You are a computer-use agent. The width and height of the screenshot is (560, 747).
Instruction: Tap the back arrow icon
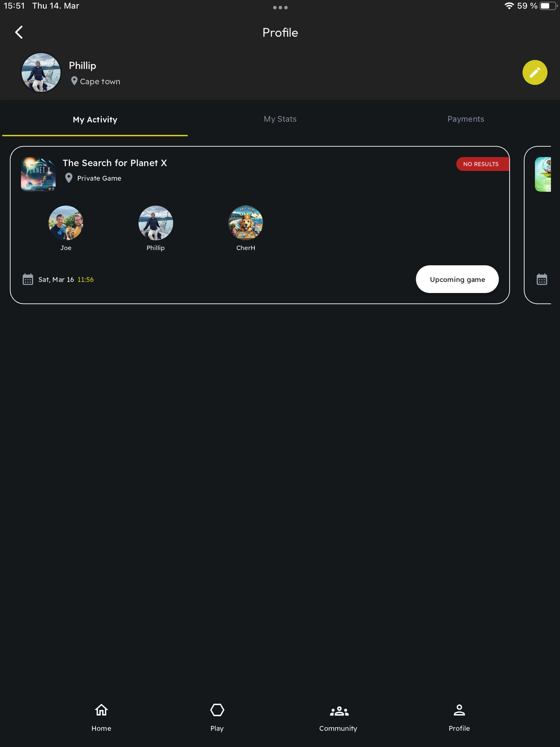tap(19, 33)
